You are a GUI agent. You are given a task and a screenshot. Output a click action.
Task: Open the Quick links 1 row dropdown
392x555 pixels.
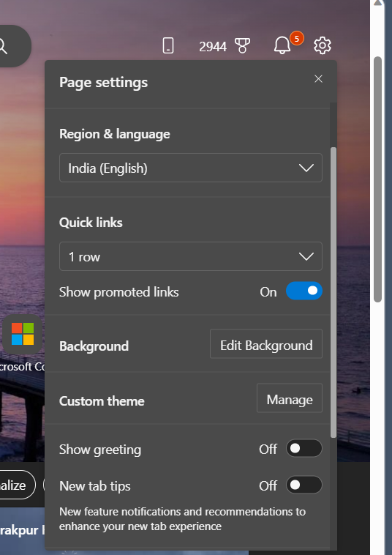[x=191, y=256]
